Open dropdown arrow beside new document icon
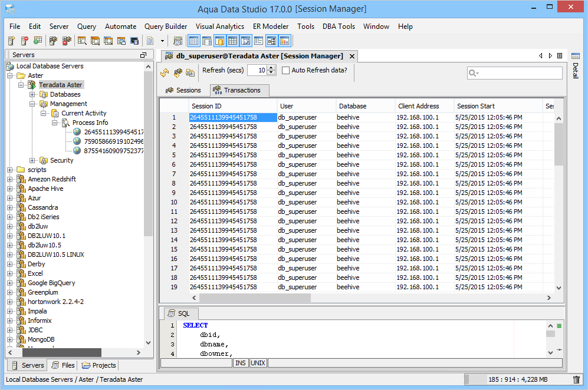Viewport: 588px width, 390px height. tap(162, 41)
